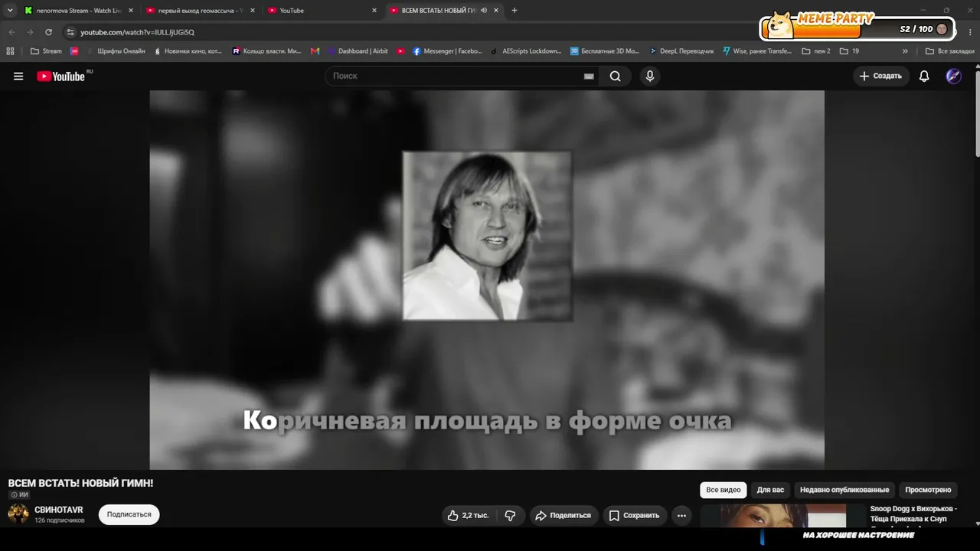The image size is (980, 551).
Task: View site information icon in address bar
Action: pyautogui.click(x=70, y=32)
